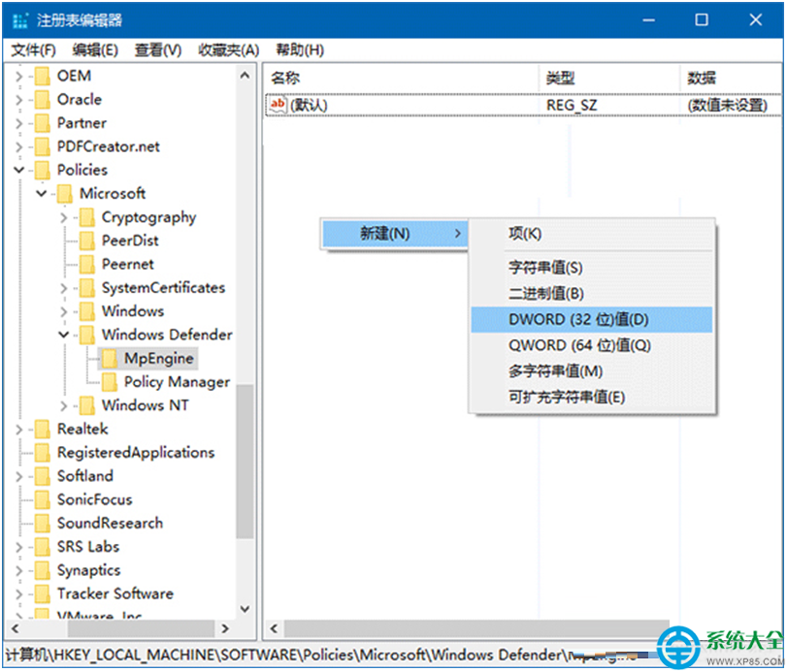Image resolution: width=787 pixels, height=672 pixels.
Task: Expand the Realtek key
Action: click(x=19, y=430)
